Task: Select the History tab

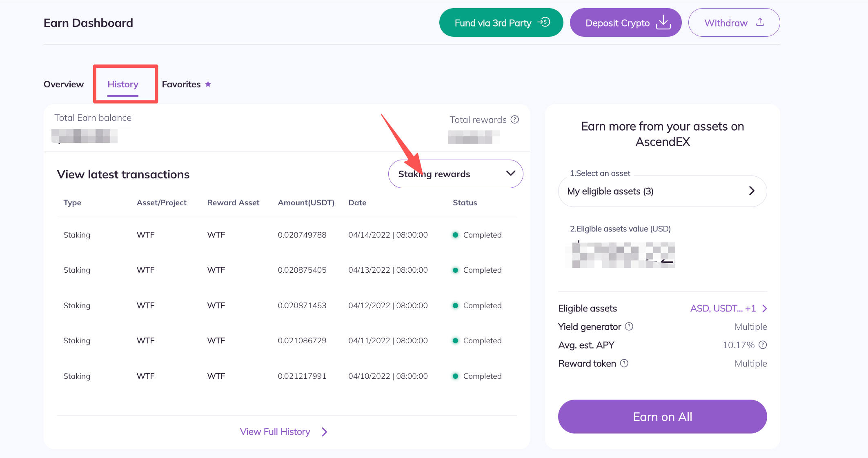Action: (123, 84)
